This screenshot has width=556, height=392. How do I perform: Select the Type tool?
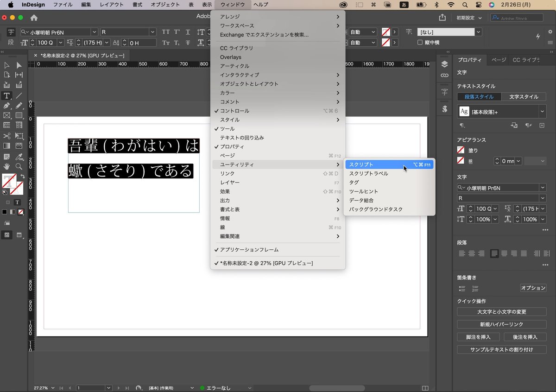(x=7, y=96)
